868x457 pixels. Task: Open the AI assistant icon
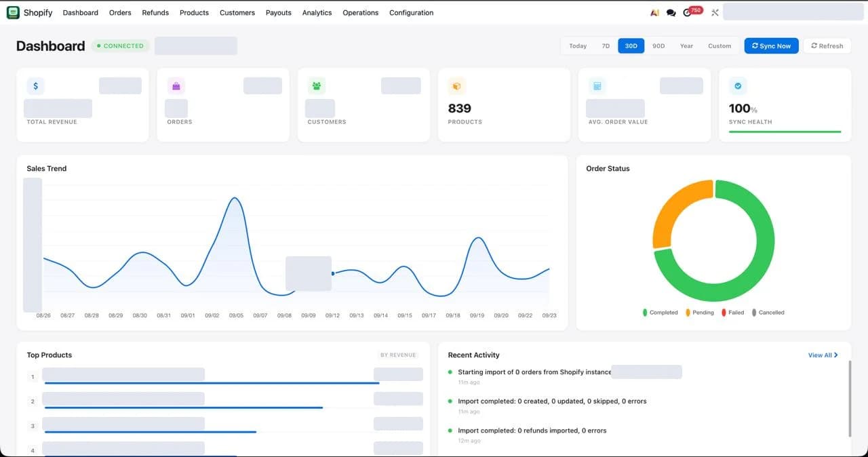654,12
